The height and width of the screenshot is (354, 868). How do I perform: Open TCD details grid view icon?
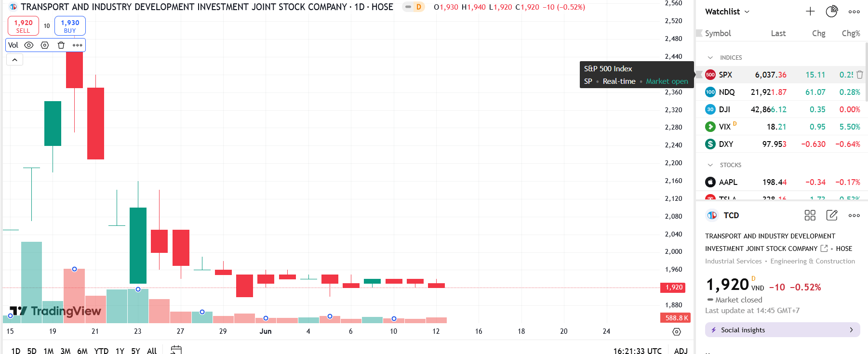point(810,215)
